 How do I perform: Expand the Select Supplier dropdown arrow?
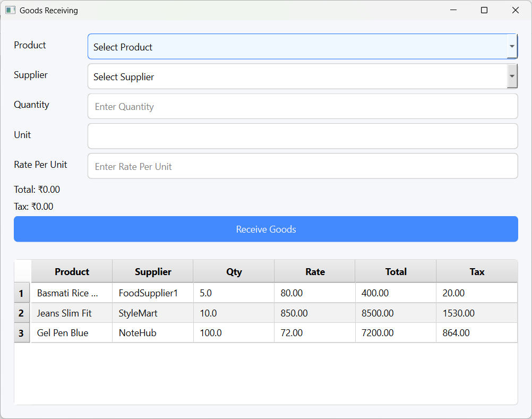tap(512, 76)
